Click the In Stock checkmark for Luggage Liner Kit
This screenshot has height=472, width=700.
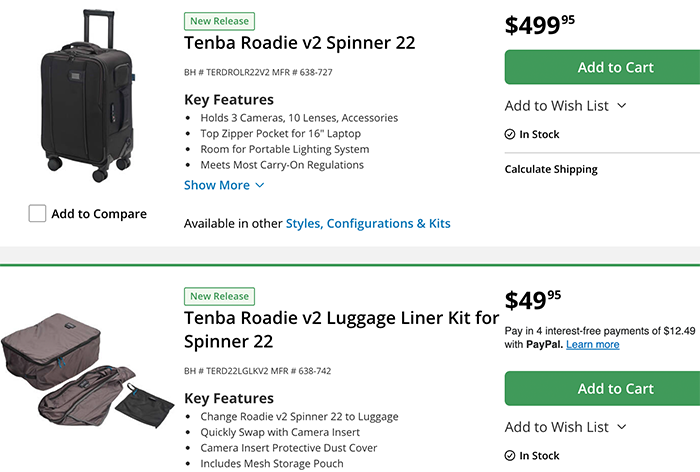[x=510, y=456]
